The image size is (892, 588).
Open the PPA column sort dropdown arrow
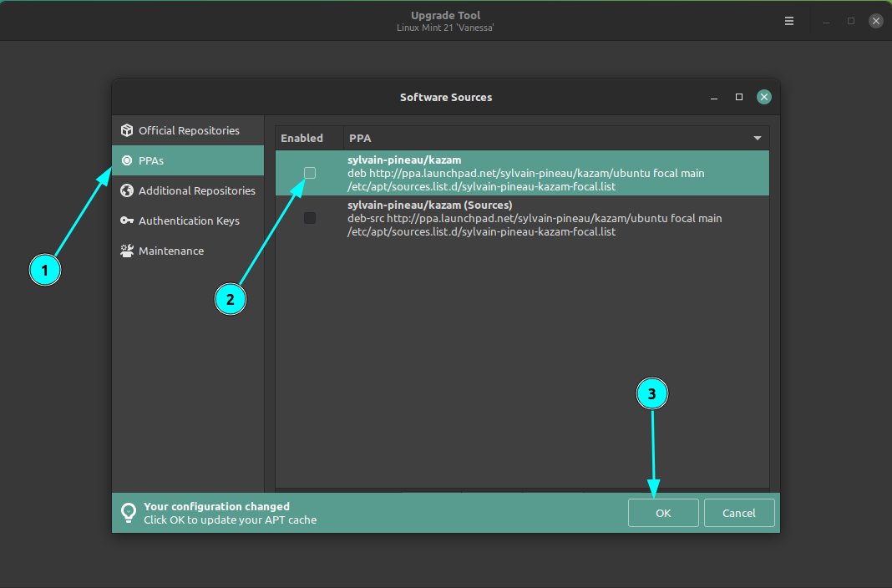[x=758, y=138]
